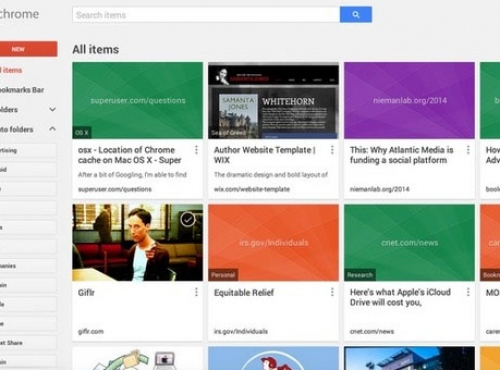The height and width of the screenshot is (370, 500).
Task: Expand the folders section chevron
Action: pyautogui.click(x=52, y=109)
